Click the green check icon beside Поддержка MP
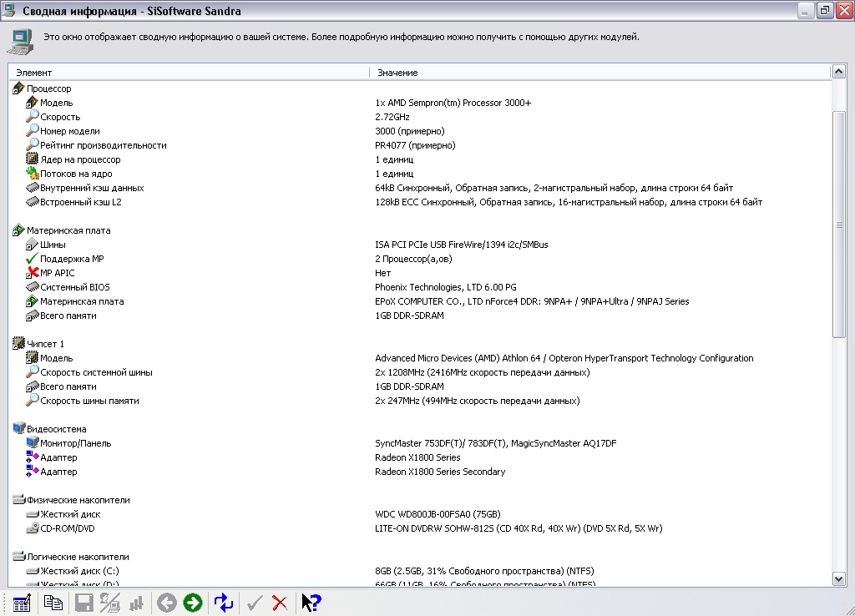Viewport: 855px width, 616px height. pos(33,259)
